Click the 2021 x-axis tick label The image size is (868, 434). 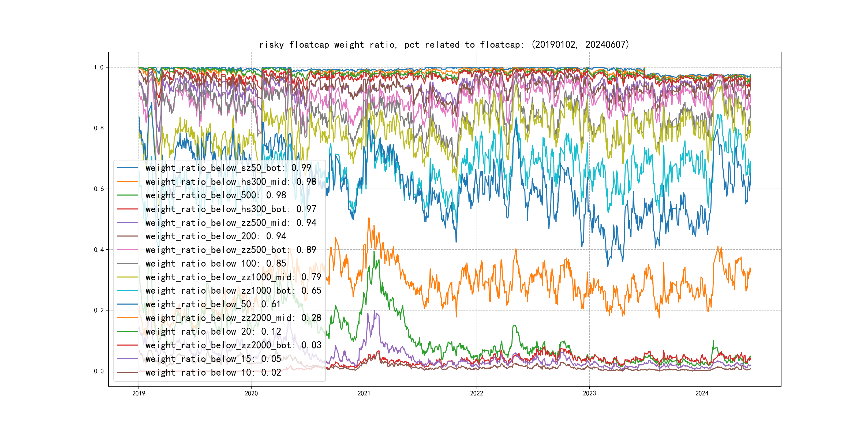(x=364, y=393)
